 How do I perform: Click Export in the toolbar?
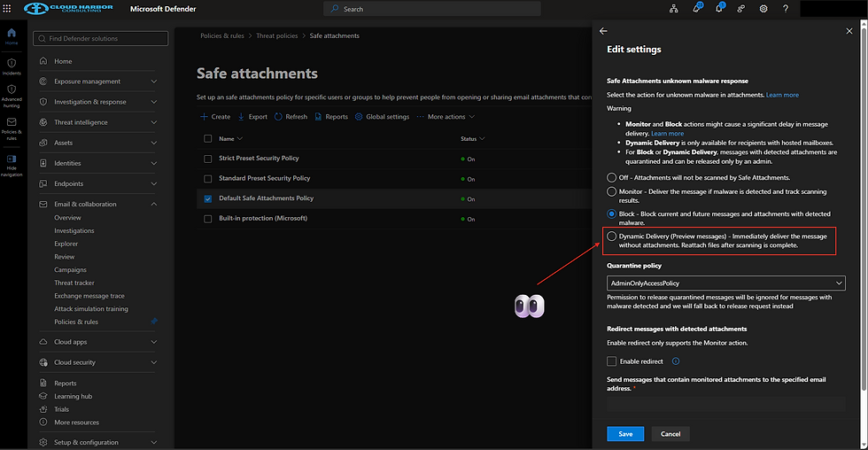pyautogui.click(x=252, y=117)
